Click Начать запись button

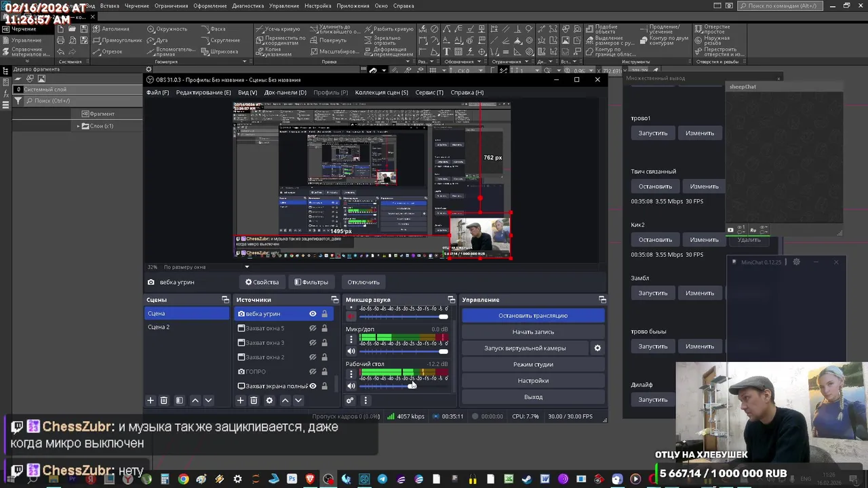tap(533, 331)
